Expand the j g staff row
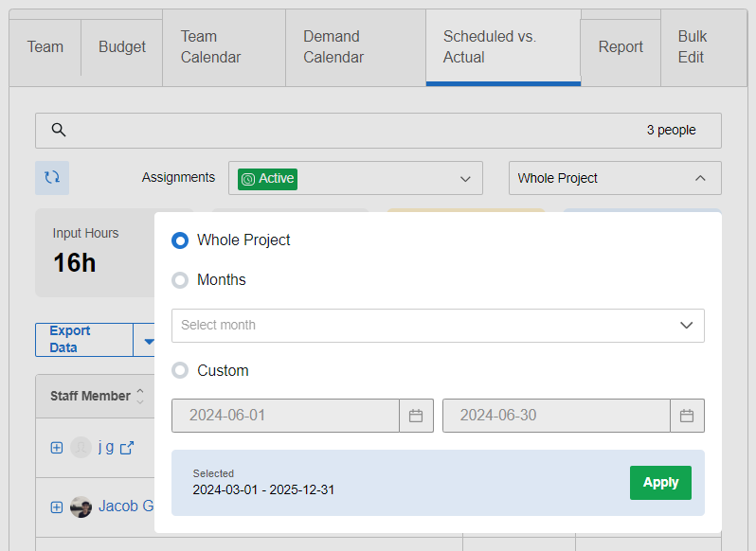The height and width of the screenshot is (551, 756). tap(57, 447)
